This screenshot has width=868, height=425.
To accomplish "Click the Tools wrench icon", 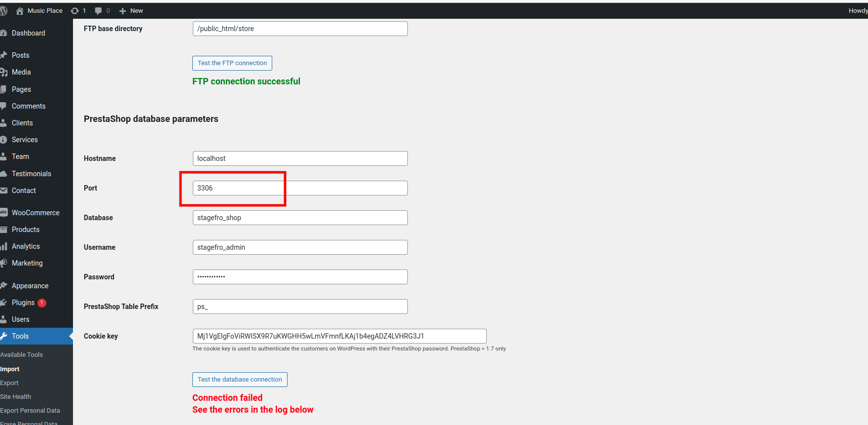I will coord(3,336).
